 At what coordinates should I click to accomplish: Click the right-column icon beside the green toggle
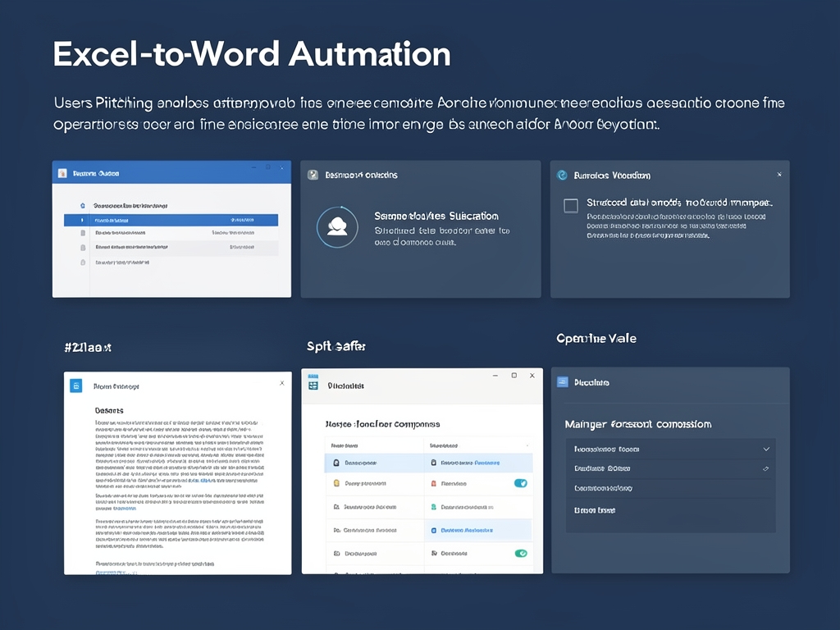tap(434, 554)
